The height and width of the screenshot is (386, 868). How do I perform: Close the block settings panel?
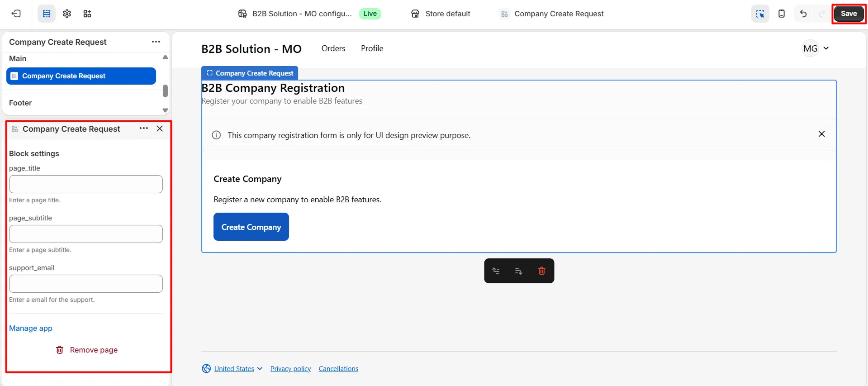160,129
